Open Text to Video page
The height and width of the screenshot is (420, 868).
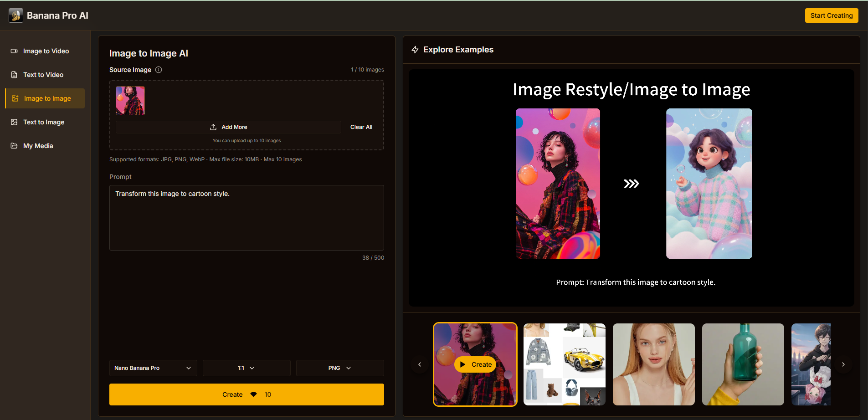click(x=45, y=75)
